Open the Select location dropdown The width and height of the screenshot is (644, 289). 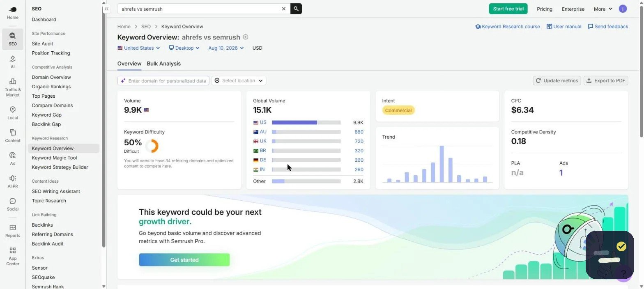(239, 81)
